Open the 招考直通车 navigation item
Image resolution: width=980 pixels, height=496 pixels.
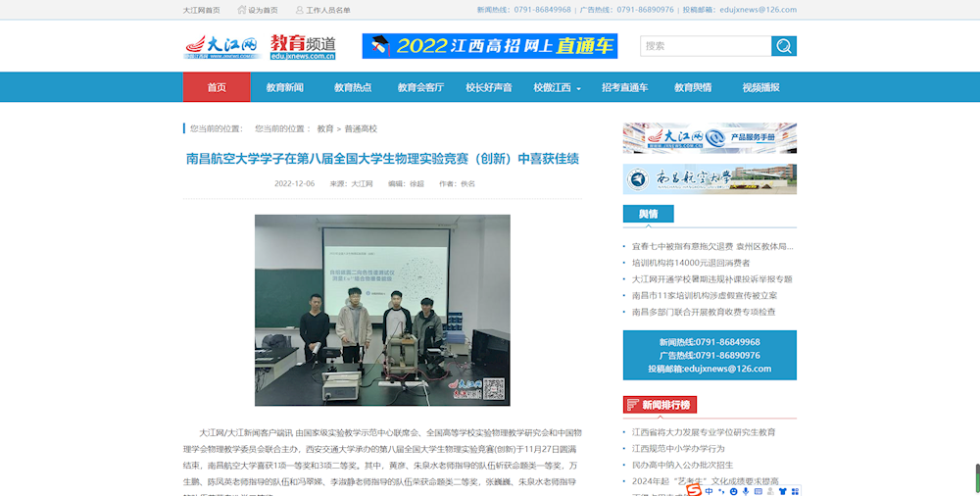coord(624,87)
